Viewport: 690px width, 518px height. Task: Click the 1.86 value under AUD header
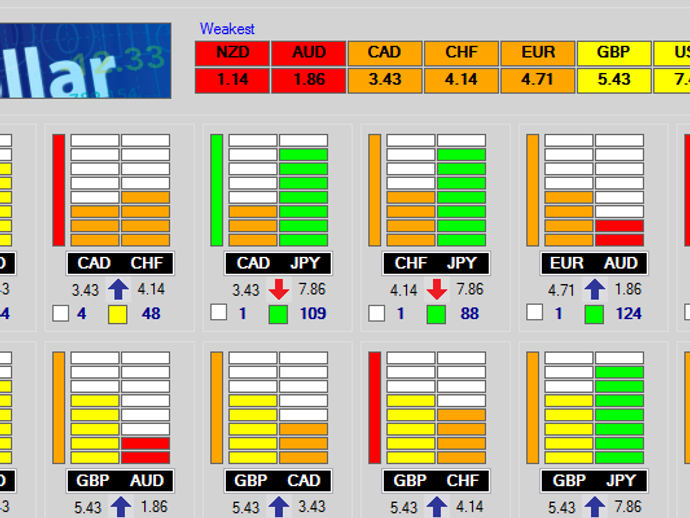pos(308,81)
